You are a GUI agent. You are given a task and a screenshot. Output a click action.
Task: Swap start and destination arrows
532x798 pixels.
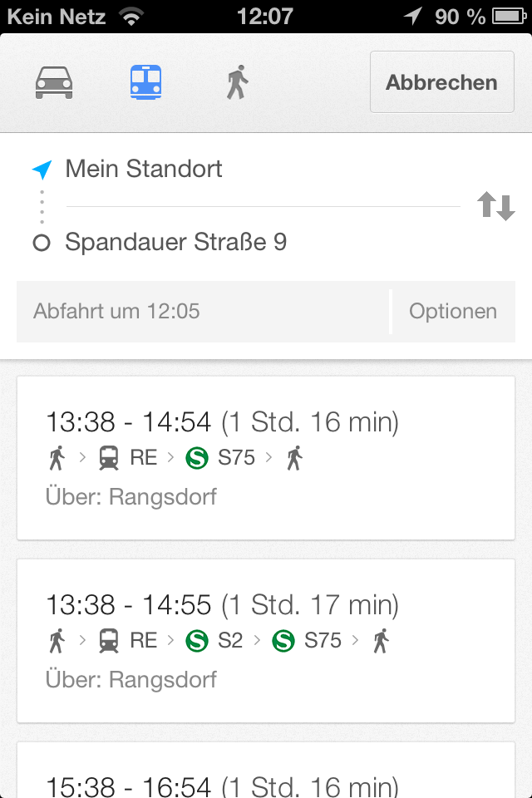(496, 206)
